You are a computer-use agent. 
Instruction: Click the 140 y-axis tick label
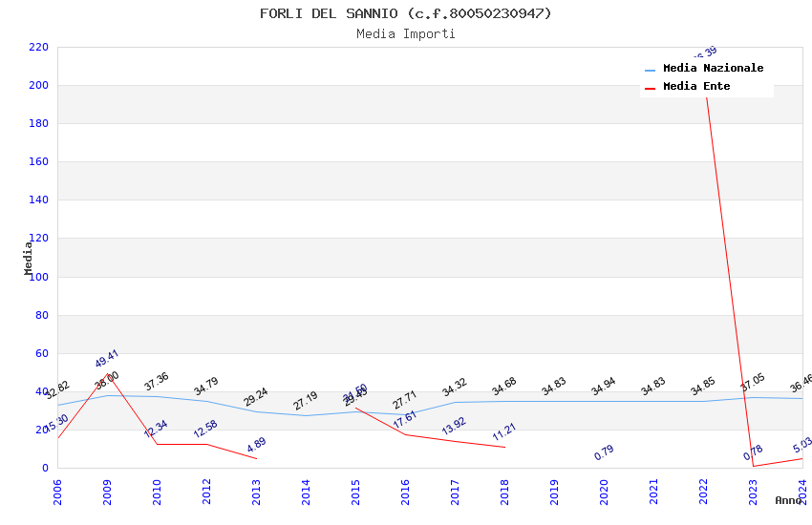[39, 199]
